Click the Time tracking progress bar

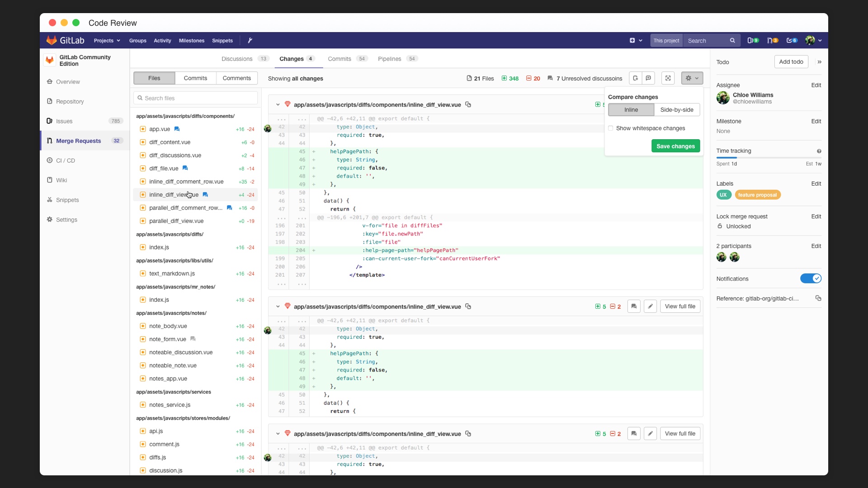(x=769, y=157)
